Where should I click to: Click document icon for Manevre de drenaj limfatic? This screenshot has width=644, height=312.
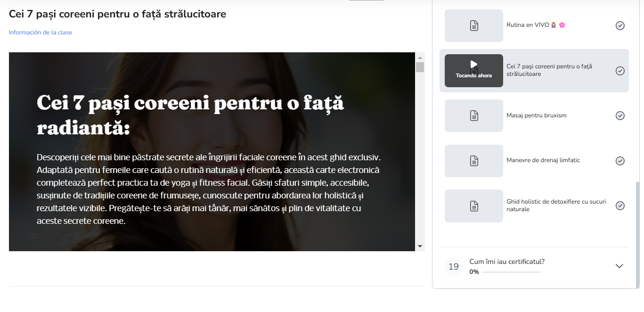pos(474,161)
